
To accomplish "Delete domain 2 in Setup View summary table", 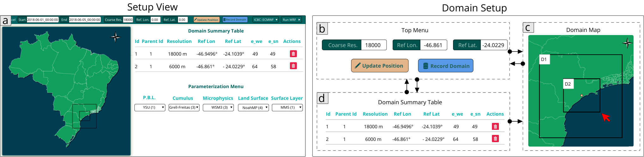I will coord(293,66).
